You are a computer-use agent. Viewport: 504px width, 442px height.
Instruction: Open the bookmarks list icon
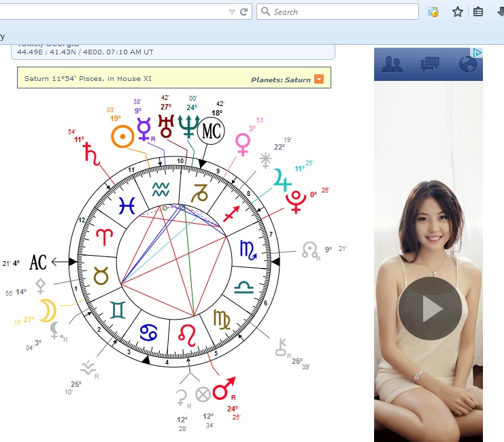pyautogui.click(x=478, y=12)
